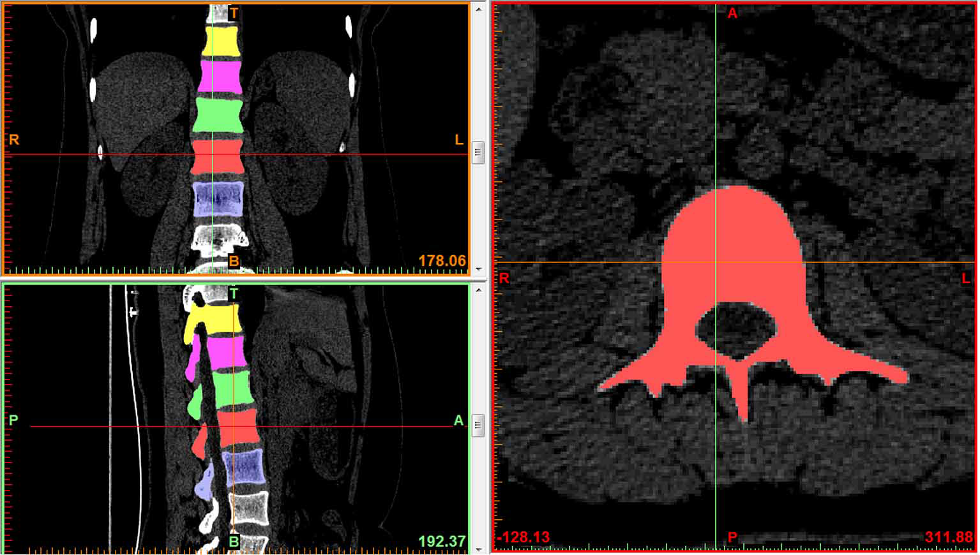Click the red R label in axial view
Viewport: 980px width, 555px height.
[x=504, y=278]
